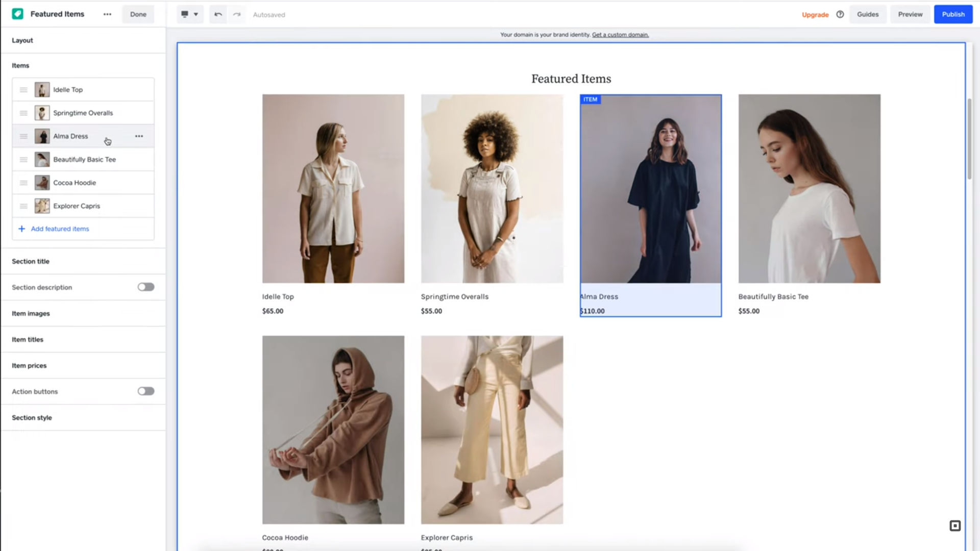The image size is (980, 551).
Task: Follow the Get a custom domain link
Action: (620, 35)
